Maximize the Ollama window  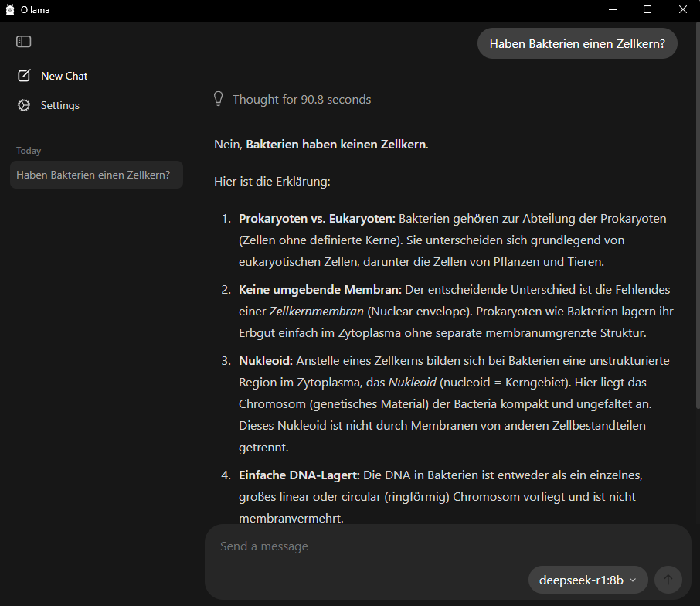point(647,10)
